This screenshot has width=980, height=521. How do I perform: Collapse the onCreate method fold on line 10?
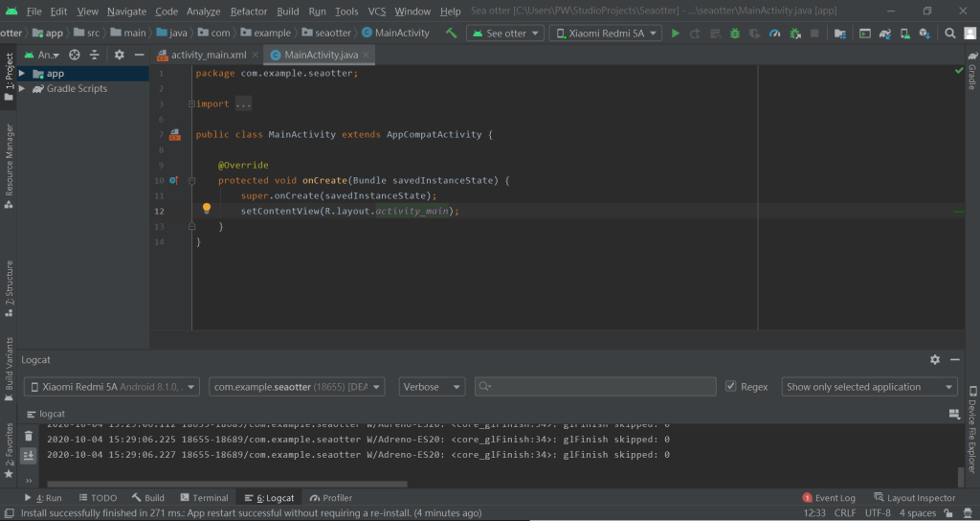[191, 180]
